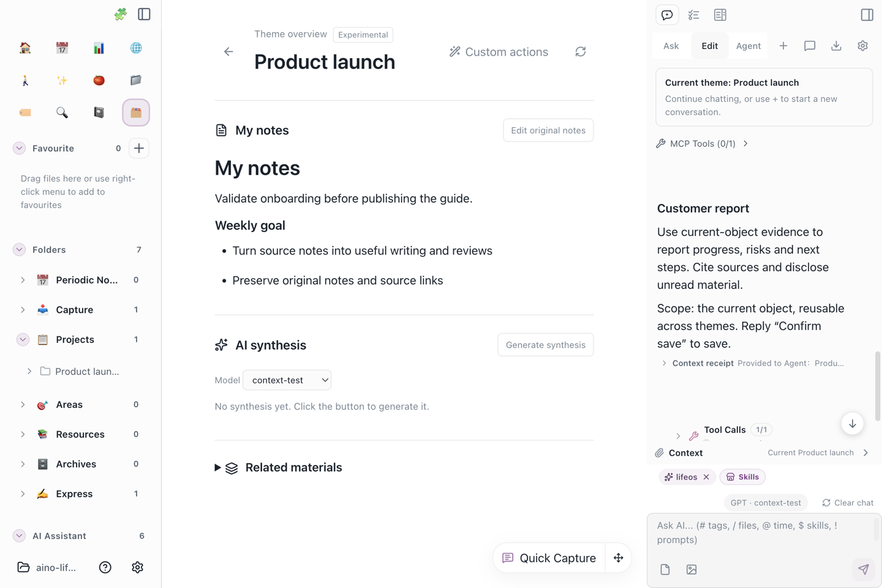Select the Edit tab
Screen dimensions: 882x588
709,46
